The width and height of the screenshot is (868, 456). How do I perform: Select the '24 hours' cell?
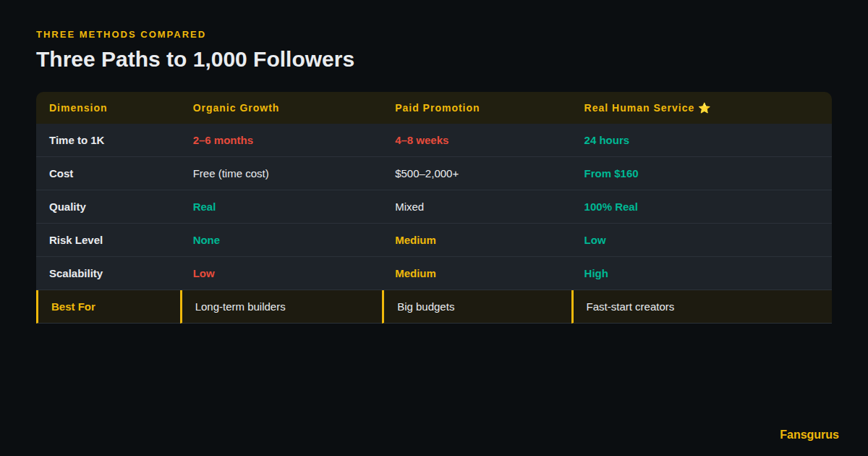pyautogui.click(x=606, y=140)
